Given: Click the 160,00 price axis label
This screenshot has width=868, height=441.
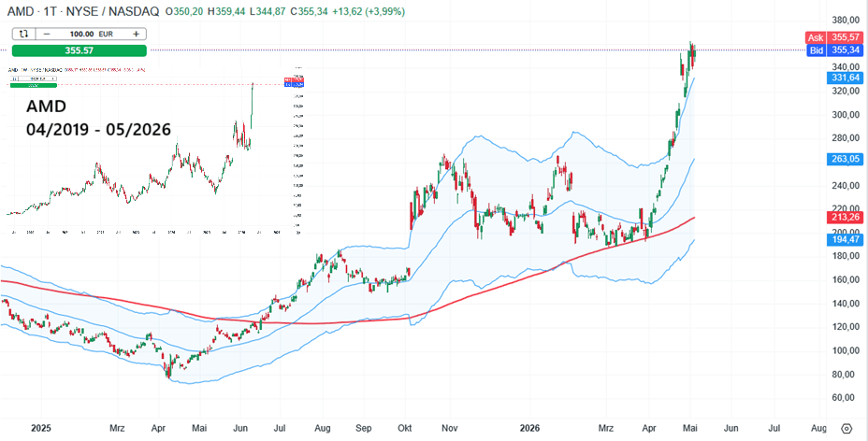Looking at the screenshot, I should tap(845, 280).
